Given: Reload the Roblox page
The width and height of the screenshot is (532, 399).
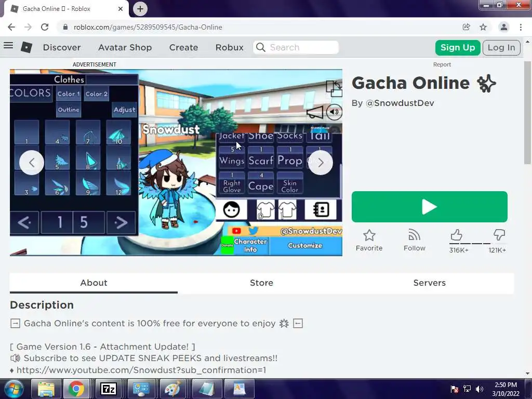Looking at the screenshot, I should (x=45, y=27).
